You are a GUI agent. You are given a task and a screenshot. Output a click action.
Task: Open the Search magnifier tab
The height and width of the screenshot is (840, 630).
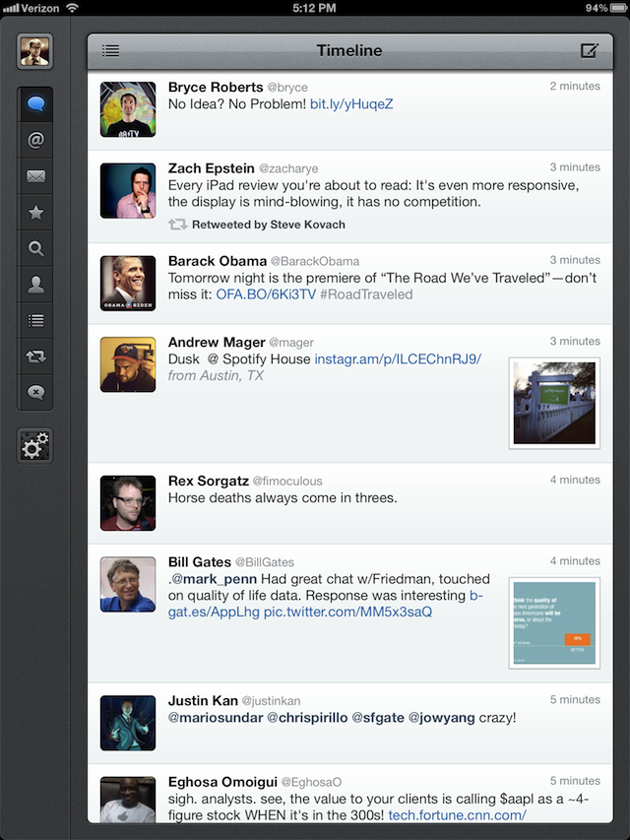pyautogui.click(x=35, y=248)
